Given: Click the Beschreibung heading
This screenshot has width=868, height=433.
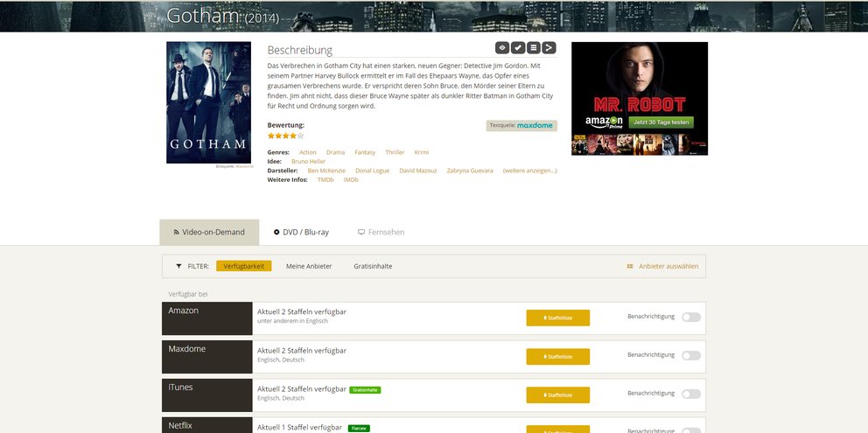Looking at the screenshot, I should click(x=299, y=50).
